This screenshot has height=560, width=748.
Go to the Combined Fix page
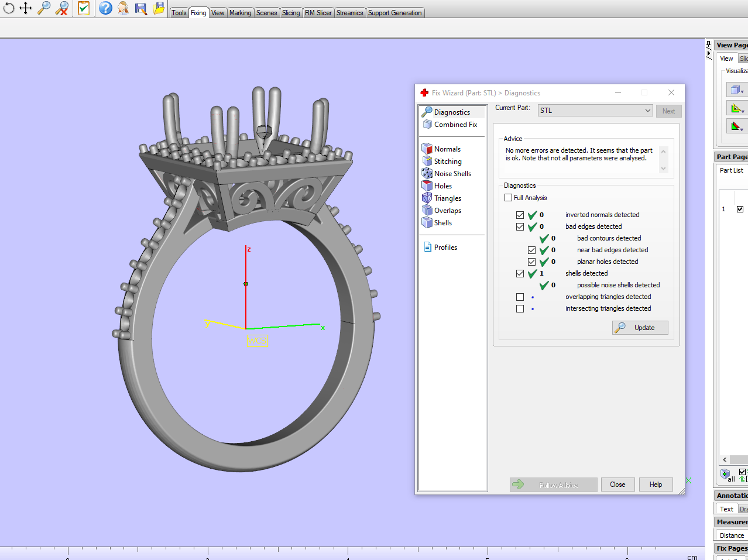pos(455,125)
